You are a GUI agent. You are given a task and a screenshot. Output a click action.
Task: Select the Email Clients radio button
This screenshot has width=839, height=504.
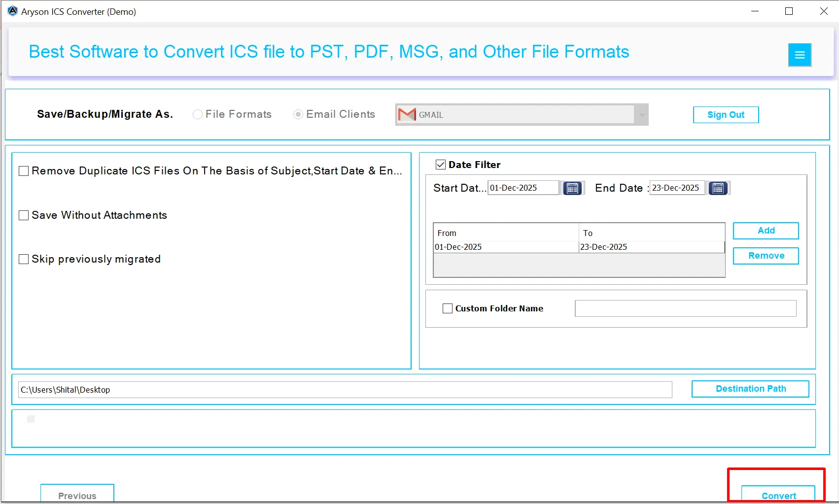298,114
